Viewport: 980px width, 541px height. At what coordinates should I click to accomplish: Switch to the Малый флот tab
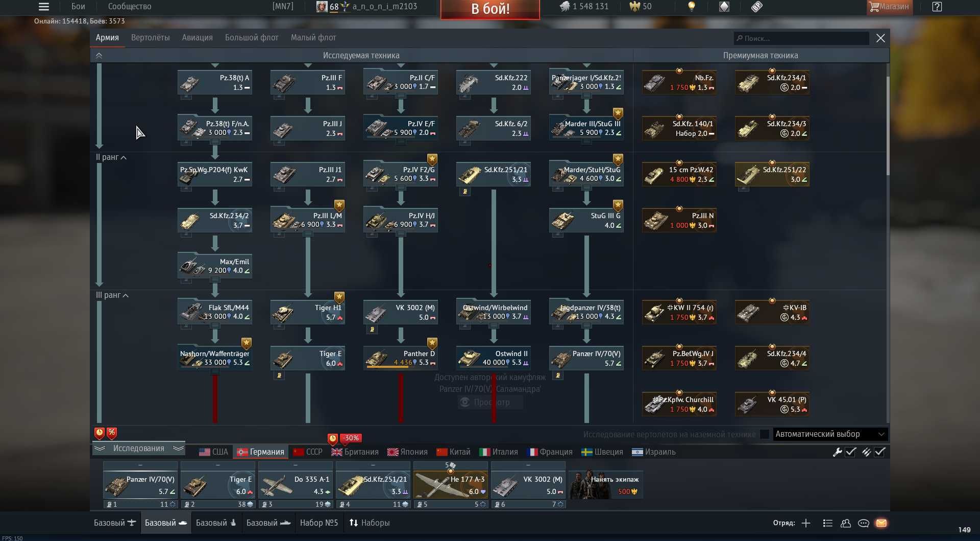pos(313,38)
